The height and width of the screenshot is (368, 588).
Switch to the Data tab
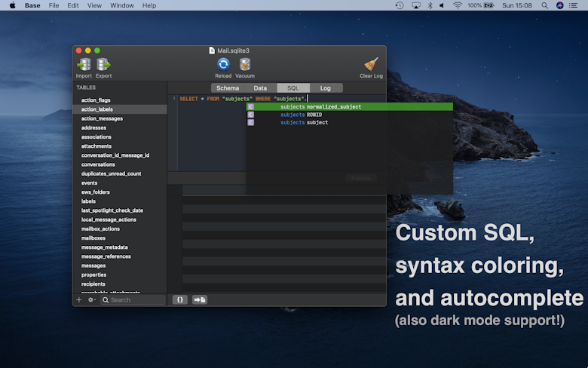coord(260,88)
